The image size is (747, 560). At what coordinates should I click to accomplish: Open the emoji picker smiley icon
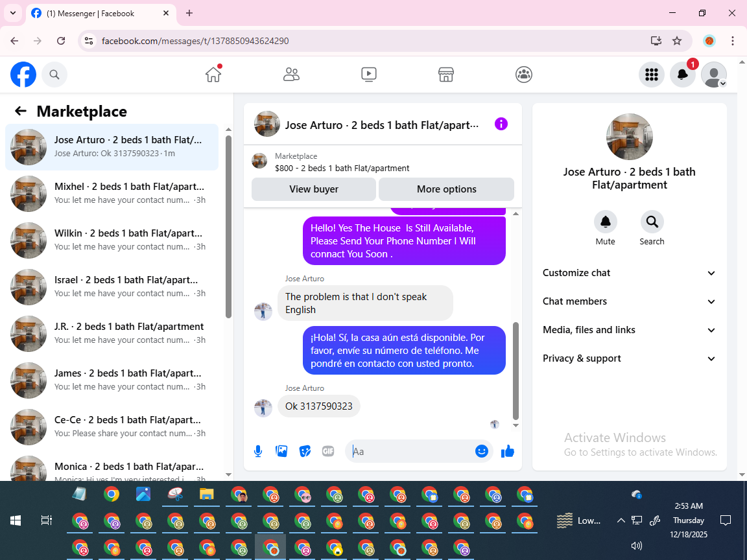482,451
